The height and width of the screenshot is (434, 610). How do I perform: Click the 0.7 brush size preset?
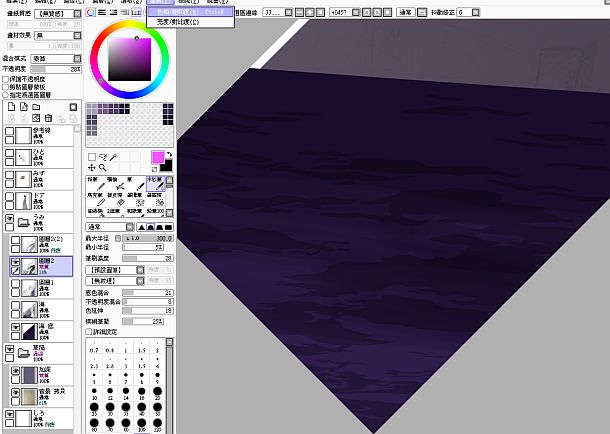pyautogui.click(x=94, y=347)
